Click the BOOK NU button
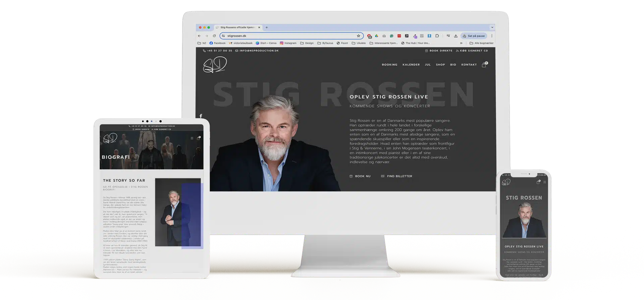 click(x=360, y=176)
